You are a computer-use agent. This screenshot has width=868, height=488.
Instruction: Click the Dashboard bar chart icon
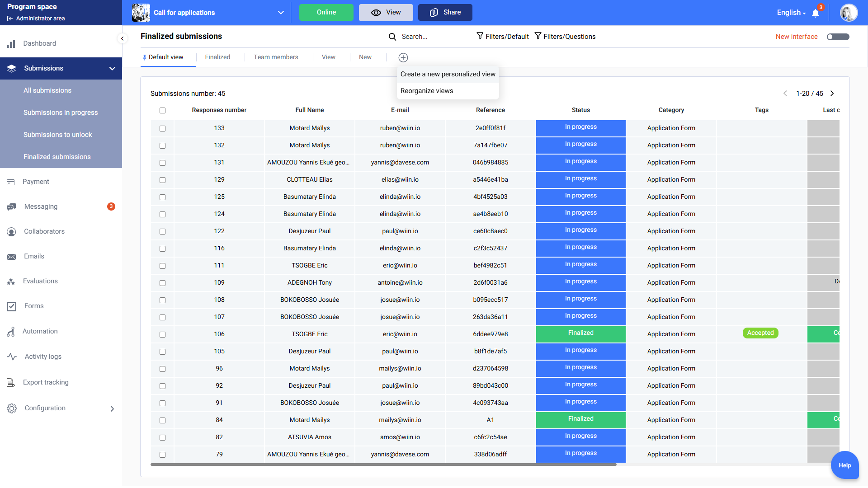coord(11,44)
